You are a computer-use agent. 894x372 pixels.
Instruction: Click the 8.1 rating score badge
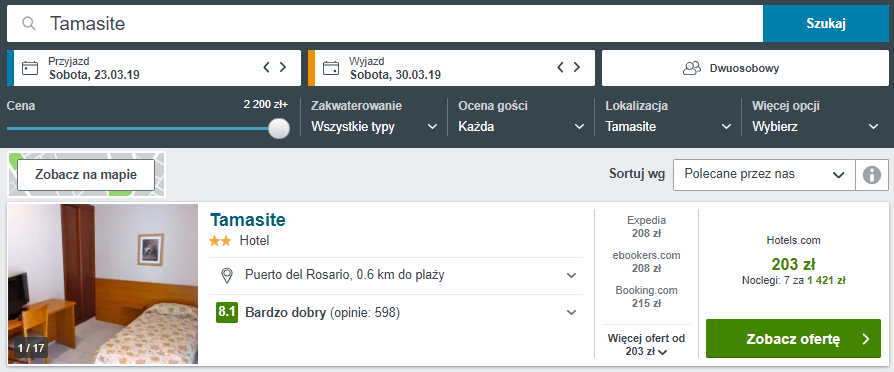226,313
